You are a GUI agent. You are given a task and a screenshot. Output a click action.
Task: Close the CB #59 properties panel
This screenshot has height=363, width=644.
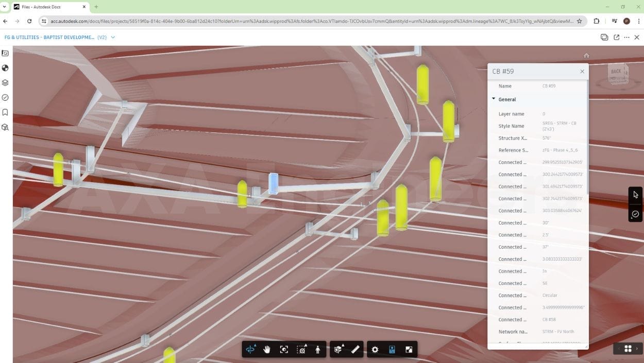coord(582,72)
